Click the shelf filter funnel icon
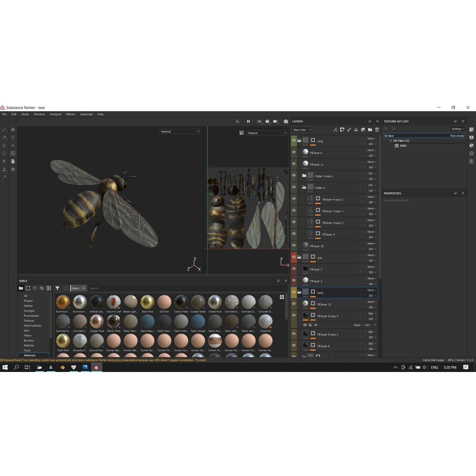This screenshot has width=476, height=476. pyautogui.click(x=57, y=288)
